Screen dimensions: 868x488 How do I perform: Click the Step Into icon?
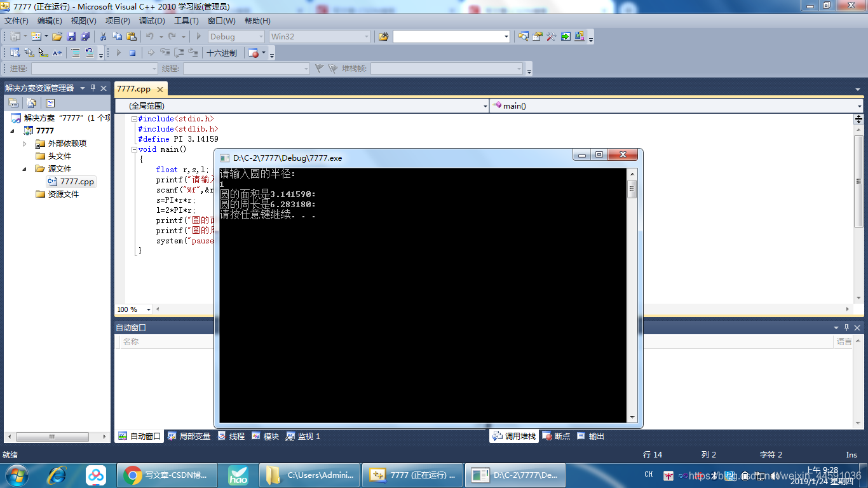click(165, 53)
